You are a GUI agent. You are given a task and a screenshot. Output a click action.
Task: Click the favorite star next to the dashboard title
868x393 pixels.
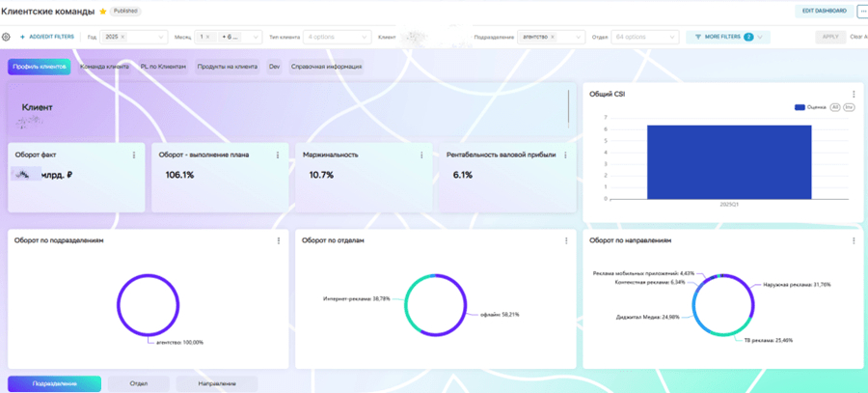click(102, 11)
